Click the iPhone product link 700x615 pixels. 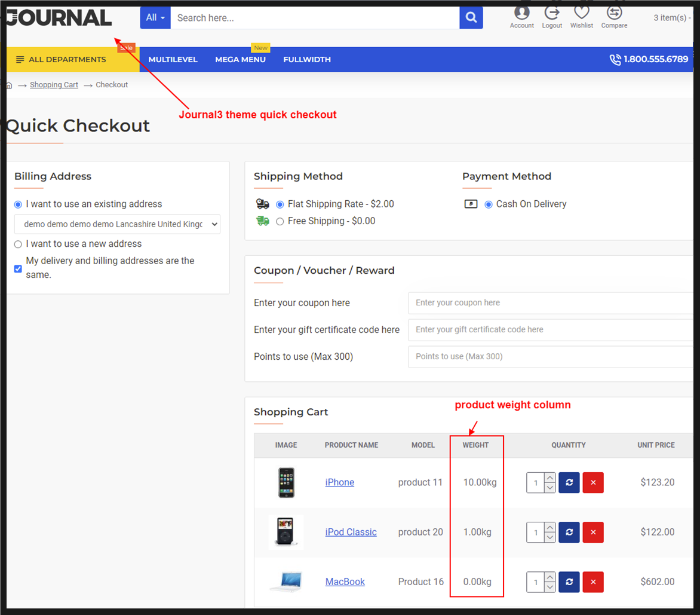339,482
